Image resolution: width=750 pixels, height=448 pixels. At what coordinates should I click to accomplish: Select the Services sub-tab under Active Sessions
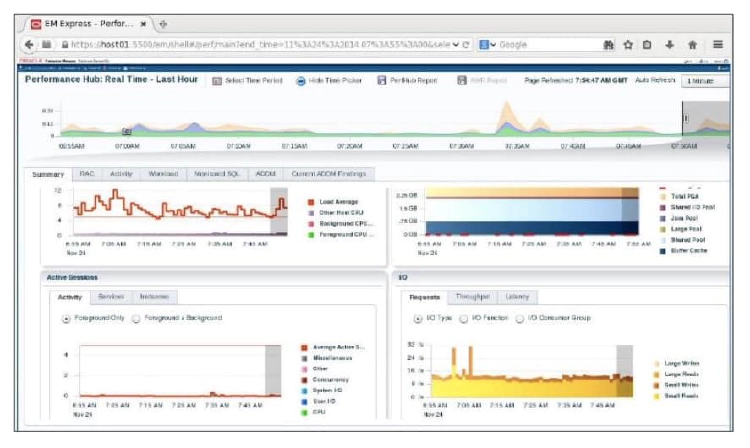point(111,297)
